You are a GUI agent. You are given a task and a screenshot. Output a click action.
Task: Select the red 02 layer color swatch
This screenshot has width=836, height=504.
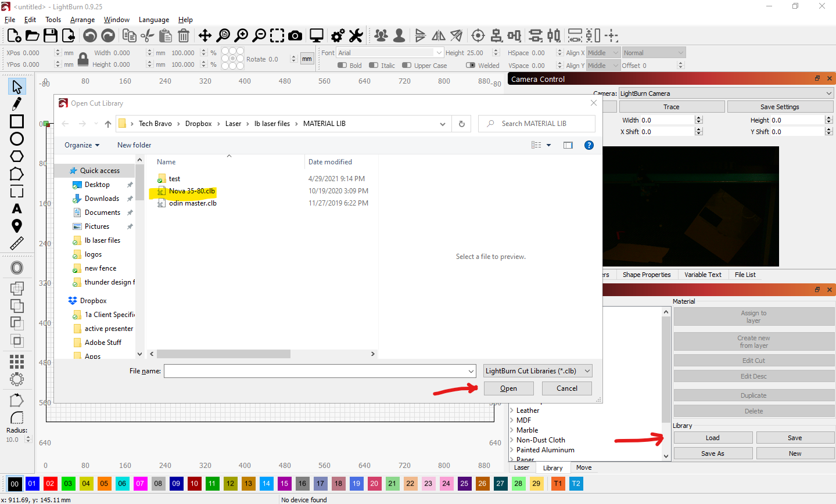pyautogui.click(x=50, y=483)
